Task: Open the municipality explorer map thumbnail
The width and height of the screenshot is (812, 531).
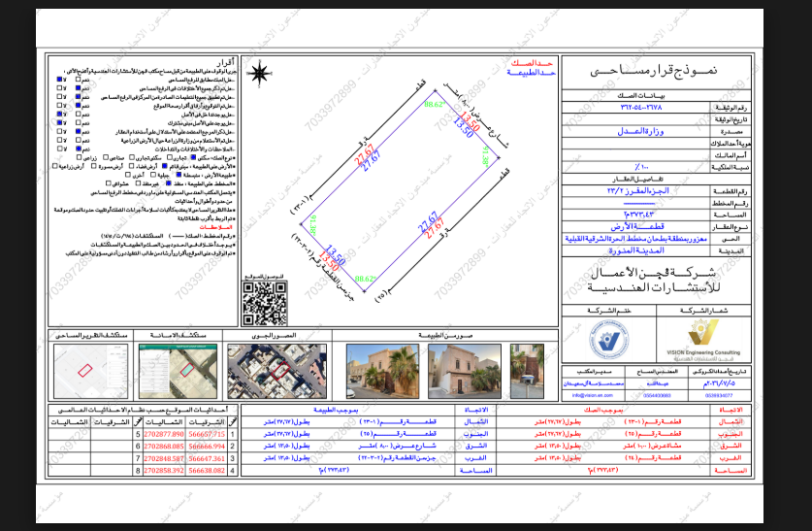Action: coord(178,371)
